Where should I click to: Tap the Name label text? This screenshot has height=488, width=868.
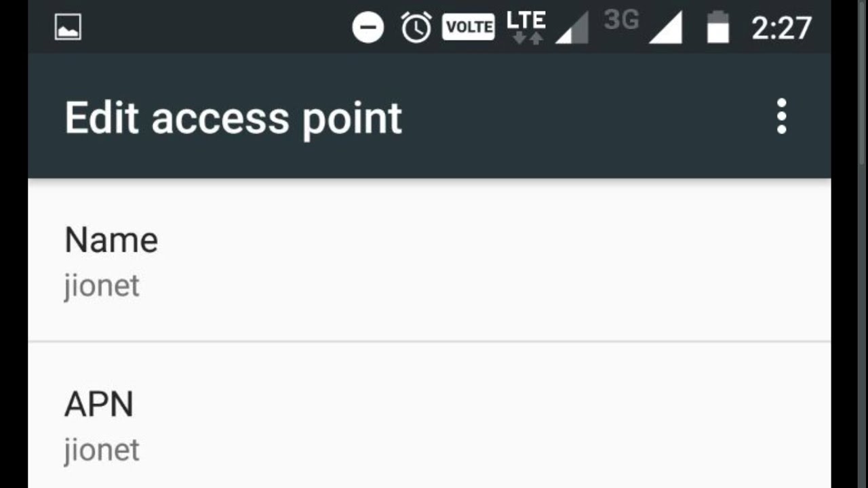111,240
